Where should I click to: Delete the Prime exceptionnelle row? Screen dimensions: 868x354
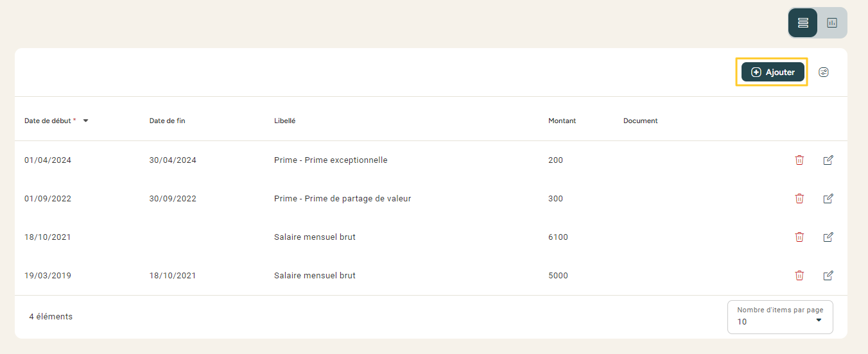coord(799,160)
